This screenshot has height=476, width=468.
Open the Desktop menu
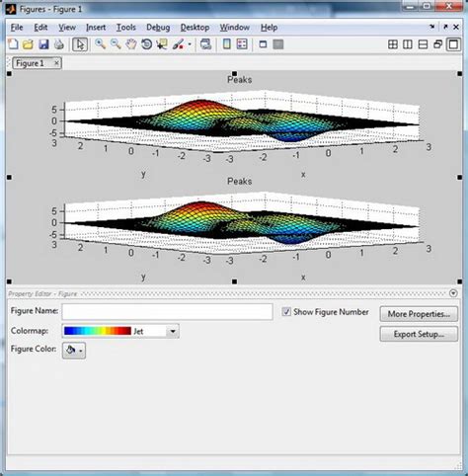coord(195,28)
